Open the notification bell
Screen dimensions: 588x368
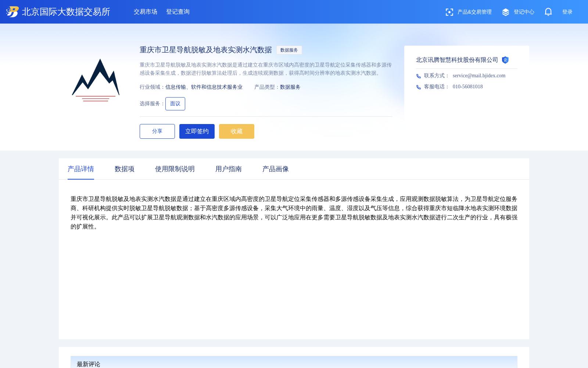(x=548, y=12)
